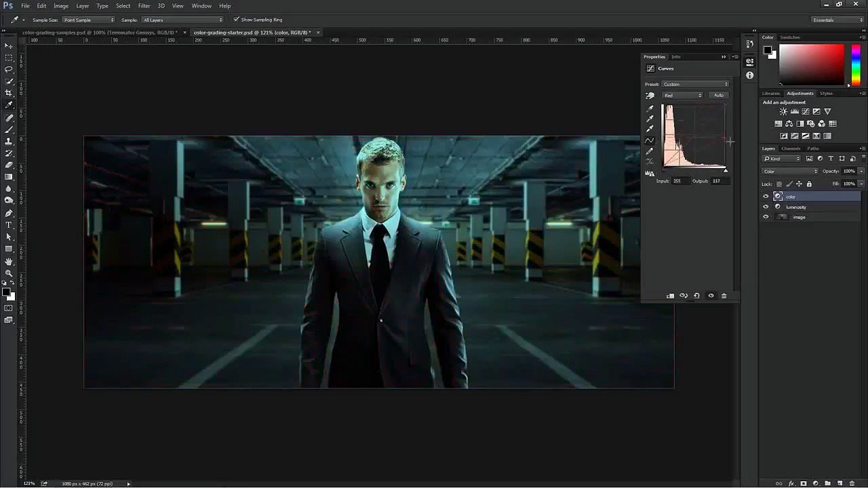The height and width of the screenshot is (488, 868).
Task: Open the Preset dropdown set to Custom
Action: point(695,84)
